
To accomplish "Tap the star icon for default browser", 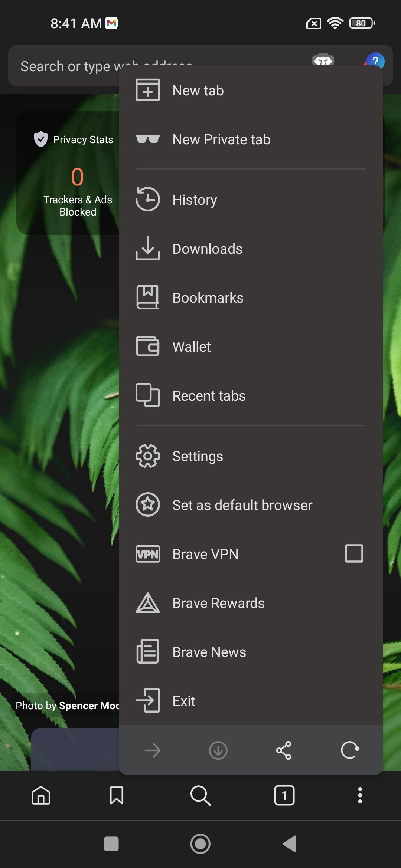I will (148, 504).
